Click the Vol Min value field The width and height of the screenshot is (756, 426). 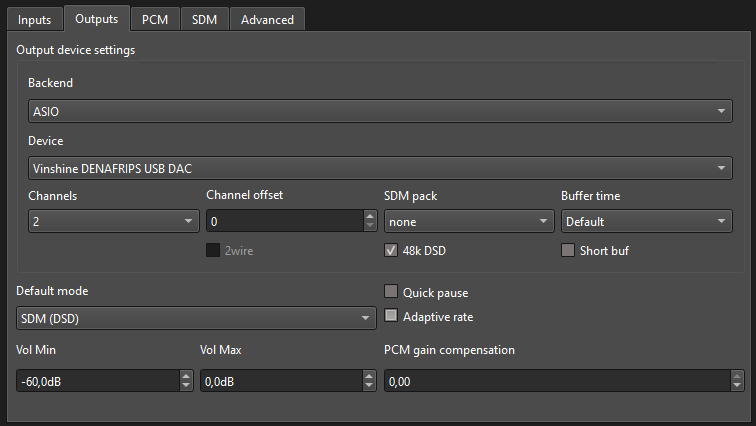[98, 381]
